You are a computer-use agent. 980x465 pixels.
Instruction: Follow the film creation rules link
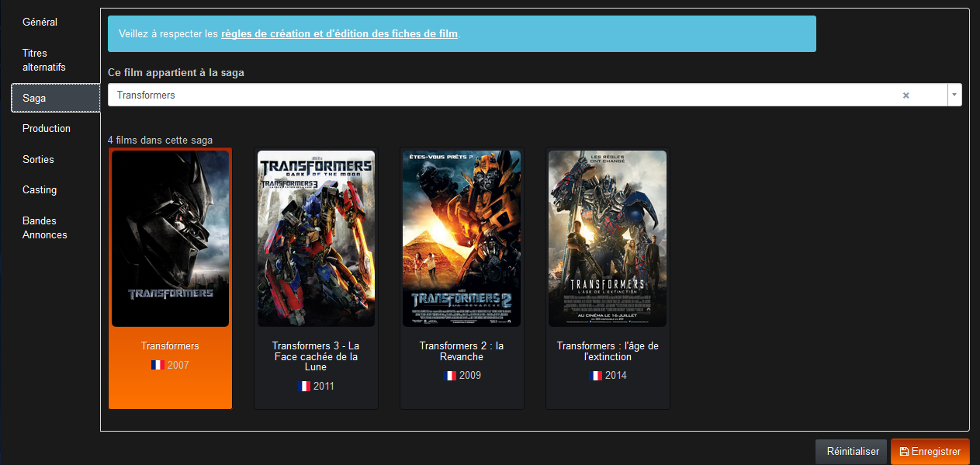[x=340, y=34]
